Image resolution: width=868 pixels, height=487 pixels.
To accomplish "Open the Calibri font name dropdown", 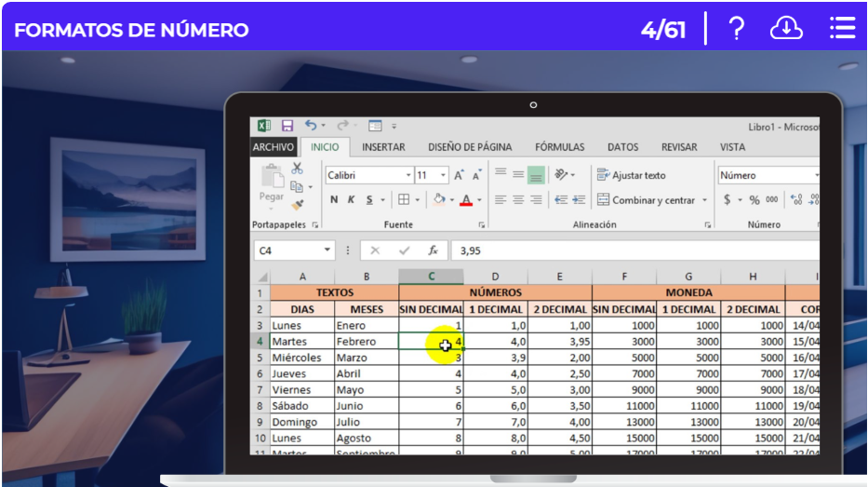I will [x=408, y=175].
